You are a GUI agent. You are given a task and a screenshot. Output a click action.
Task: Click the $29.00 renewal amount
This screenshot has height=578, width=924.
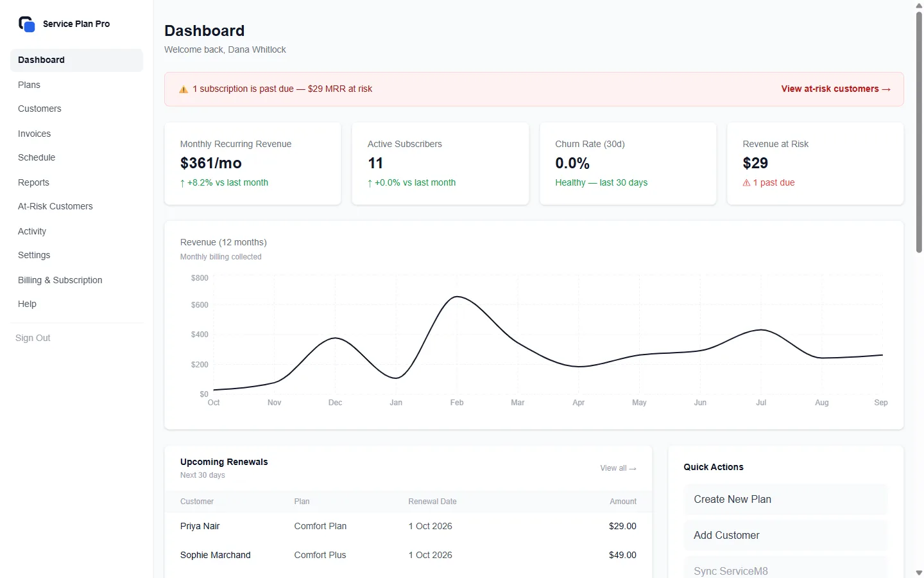[x=622, y=527]
